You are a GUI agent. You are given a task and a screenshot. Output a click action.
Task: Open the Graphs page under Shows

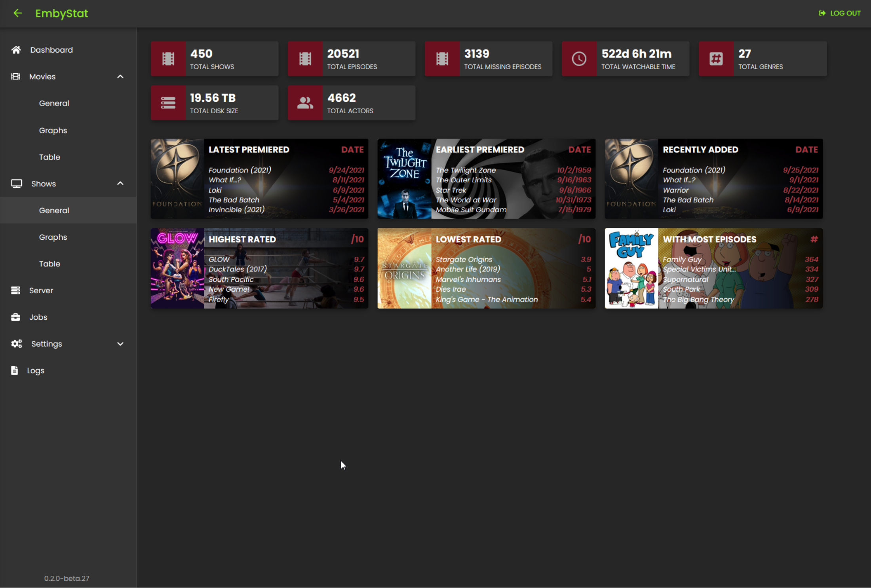(53, 237)
